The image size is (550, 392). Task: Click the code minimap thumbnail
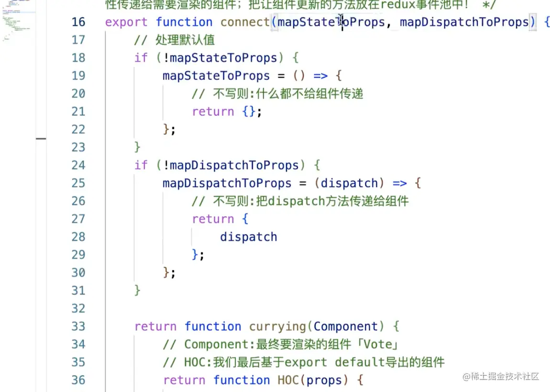[x=18, y=21]
